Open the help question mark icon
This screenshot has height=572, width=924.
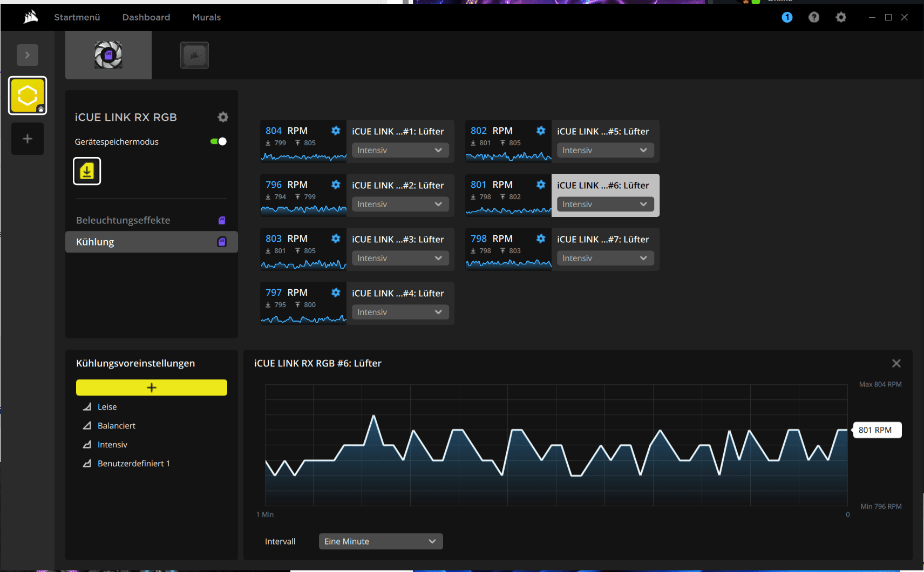coord(814,17)
